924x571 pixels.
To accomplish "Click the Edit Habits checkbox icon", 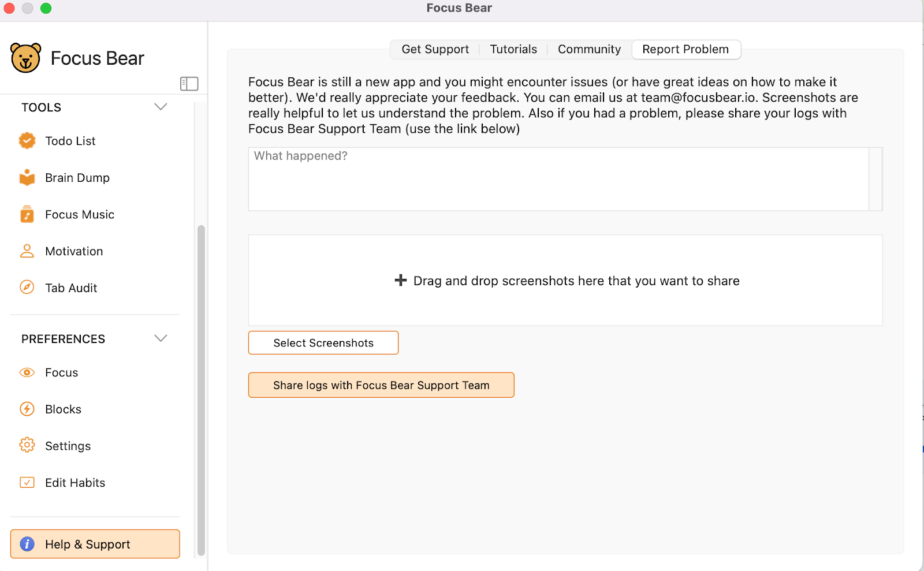I will [x=27, y=482].
